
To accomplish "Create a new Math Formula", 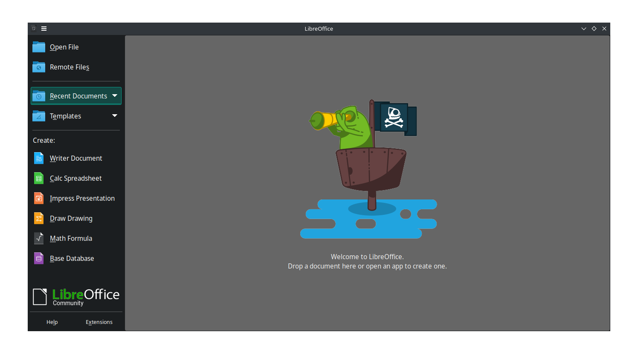I will pos(71,238).
